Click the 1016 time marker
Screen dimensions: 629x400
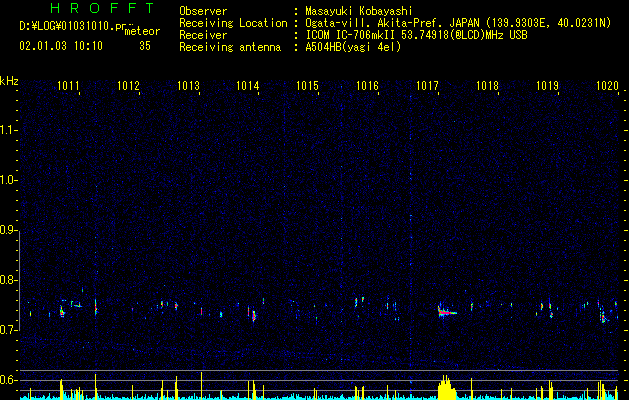point(367,86)
